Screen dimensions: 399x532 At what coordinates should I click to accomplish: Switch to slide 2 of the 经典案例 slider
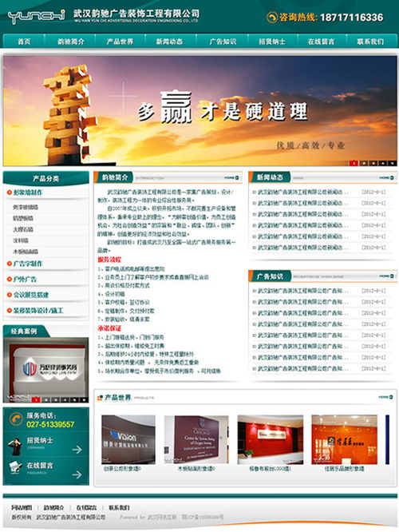(x=45, y=399)
